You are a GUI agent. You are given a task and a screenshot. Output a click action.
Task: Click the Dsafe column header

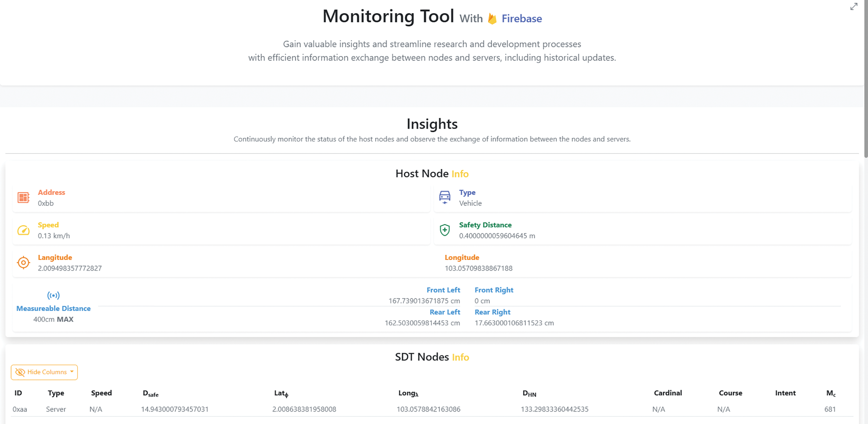[x=150, y=393]
